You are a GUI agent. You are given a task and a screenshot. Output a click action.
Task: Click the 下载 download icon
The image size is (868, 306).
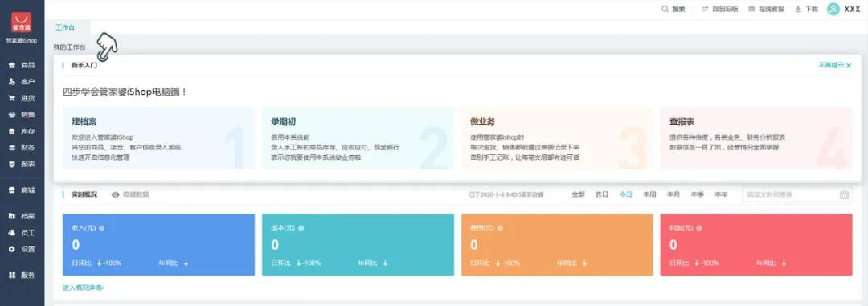tap(798, 9)
